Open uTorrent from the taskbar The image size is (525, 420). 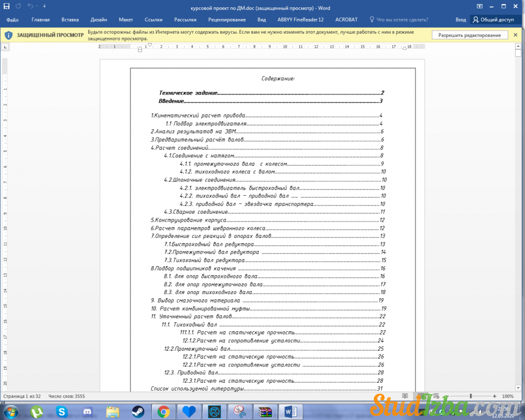(37, 412)
